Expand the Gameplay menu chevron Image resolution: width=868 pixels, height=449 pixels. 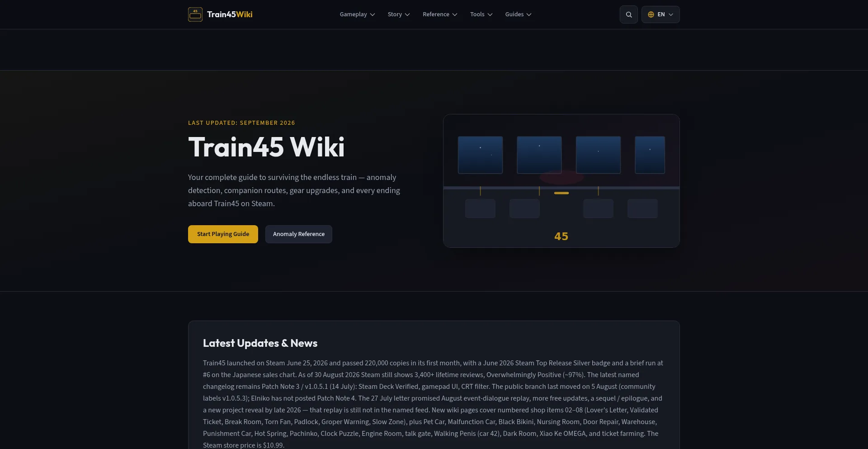[373, 14]
